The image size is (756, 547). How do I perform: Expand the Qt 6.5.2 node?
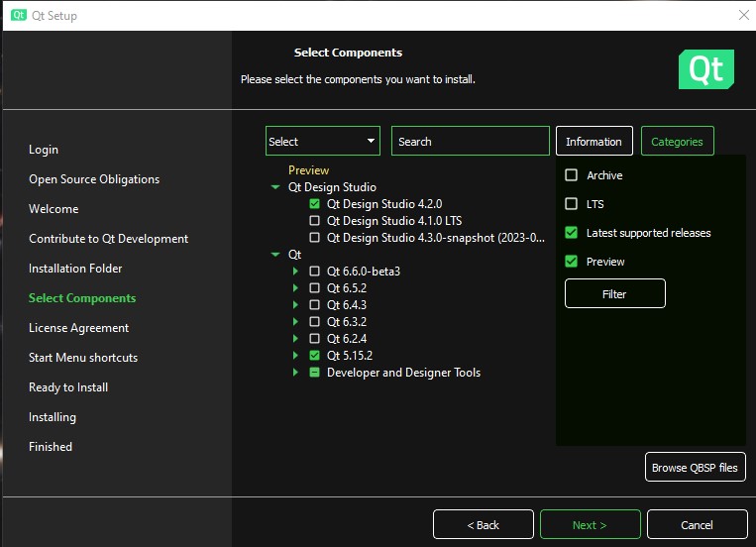[295, 288]
